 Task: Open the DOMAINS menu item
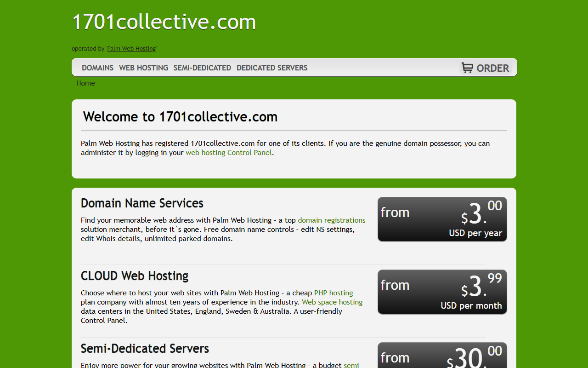97,68
